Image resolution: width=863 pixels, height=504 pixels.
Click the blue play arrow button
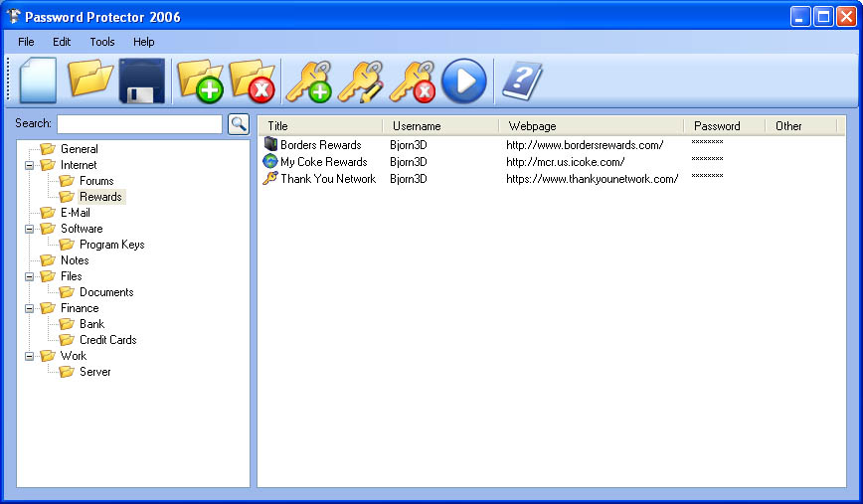464,81
